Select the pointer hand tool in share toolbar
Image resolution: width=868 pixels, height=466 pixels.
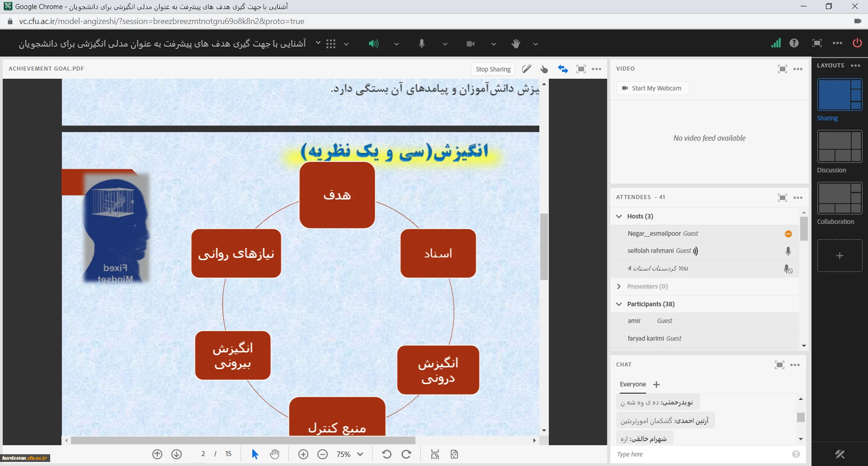tap(544, 69)
